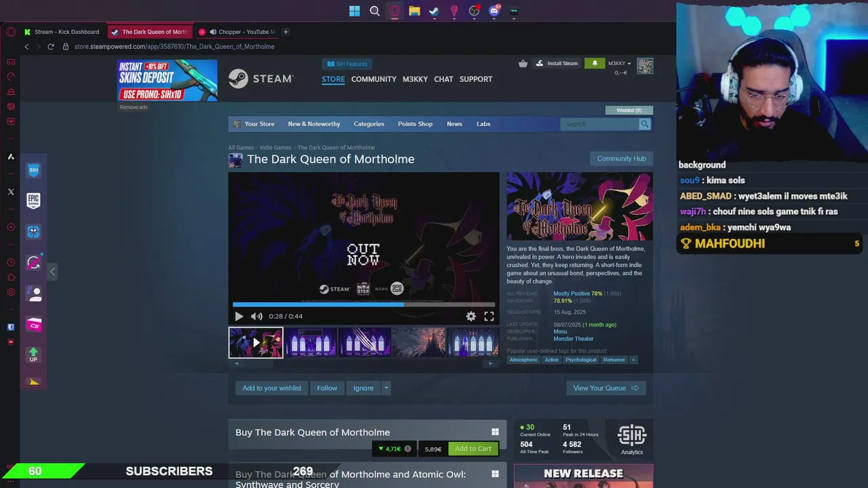868x488 pixels.
Task: Open Windows Start menu
Action: [355, 11]
